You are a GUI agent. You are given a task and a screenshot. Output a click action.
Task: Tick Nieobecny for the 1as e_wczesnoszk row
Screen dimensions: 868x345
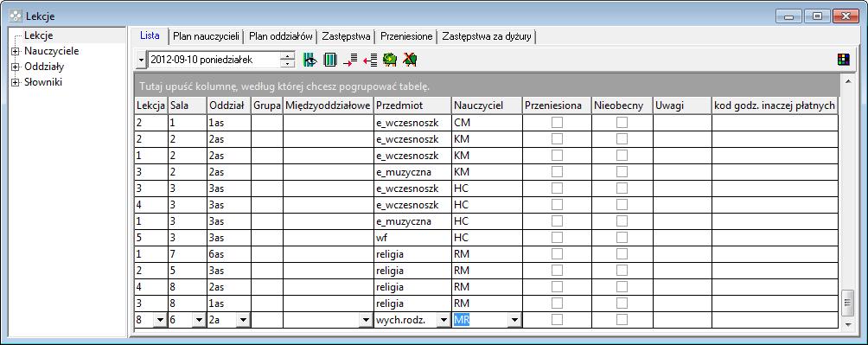[622, 123]
